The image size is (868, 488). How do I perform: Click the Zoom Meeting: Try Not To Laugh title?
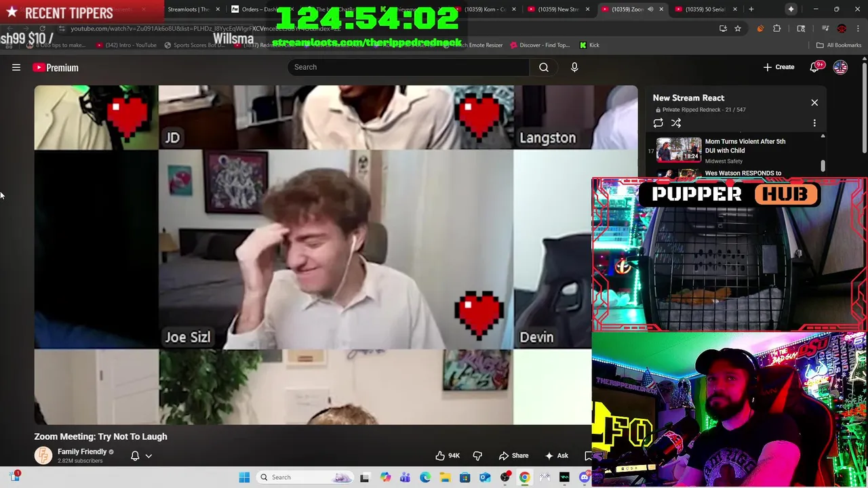click(100, 436)
